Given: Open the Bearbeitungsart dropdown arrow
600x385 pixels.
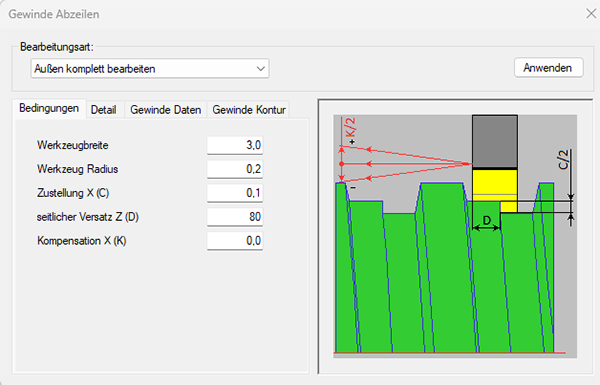Looking at the screenshot, I should (x=261, y=69).
